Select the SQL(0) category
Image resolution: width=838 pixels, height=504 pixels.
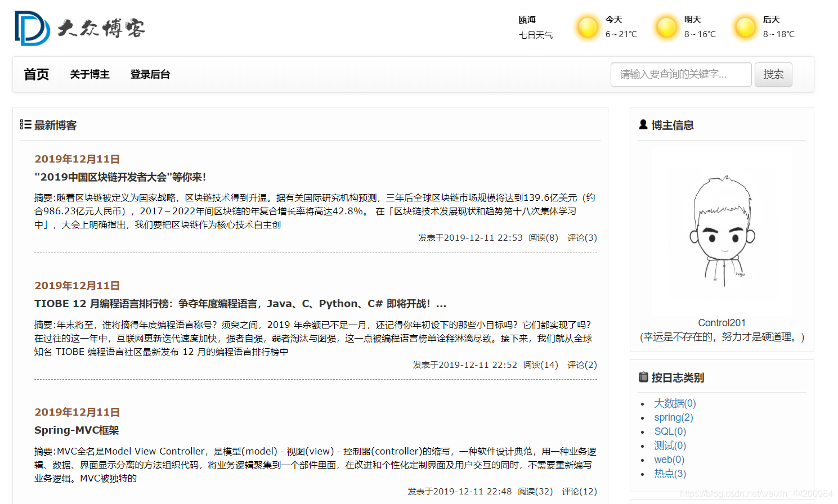click(670, 431)
